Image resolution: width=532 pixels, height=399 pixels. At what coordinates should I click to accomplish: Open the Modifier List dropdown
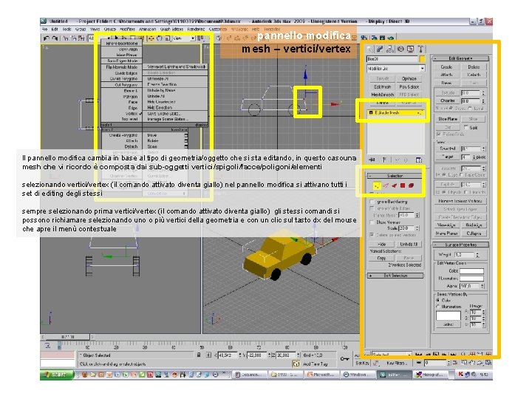point(395,69)
